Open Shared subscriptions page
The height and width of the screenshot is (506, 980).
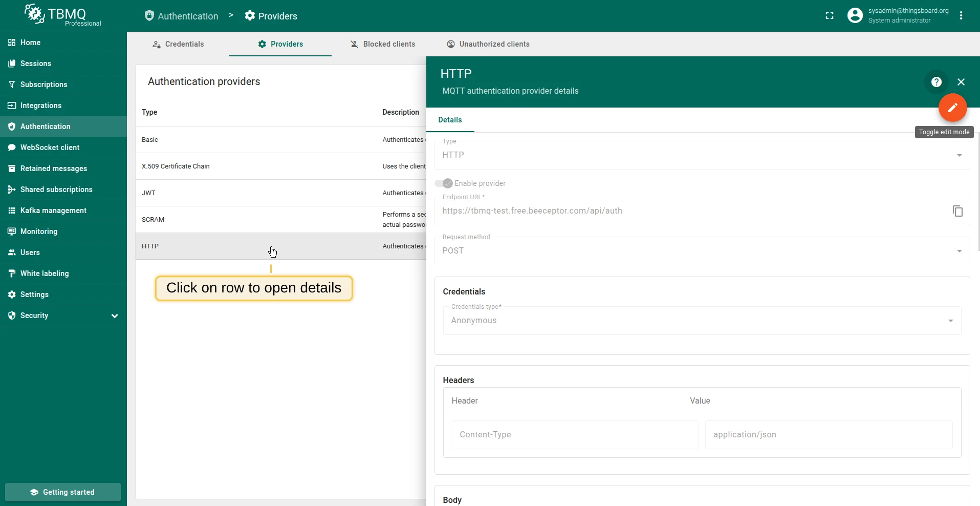pos(63,189)
